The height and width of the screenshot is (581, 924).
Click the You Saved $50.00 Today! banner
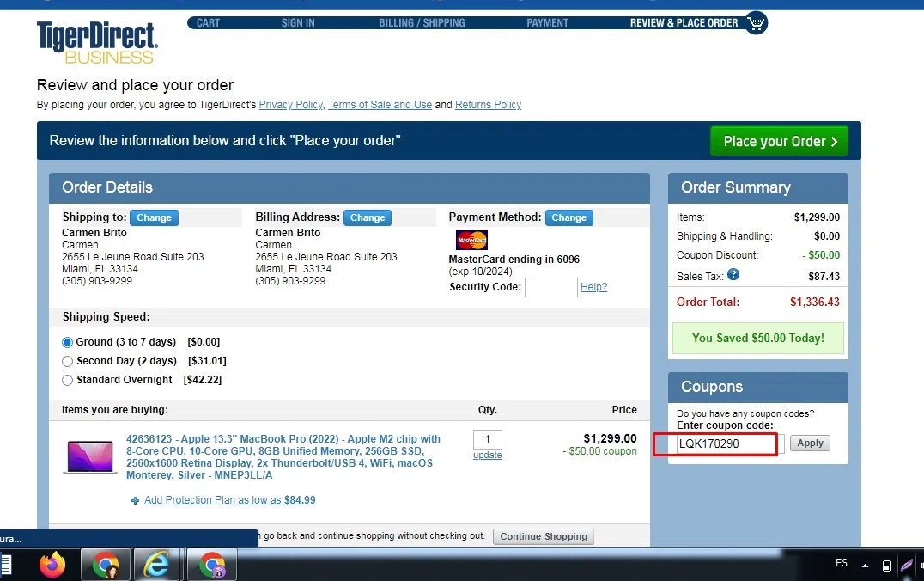tap(757, 338)
